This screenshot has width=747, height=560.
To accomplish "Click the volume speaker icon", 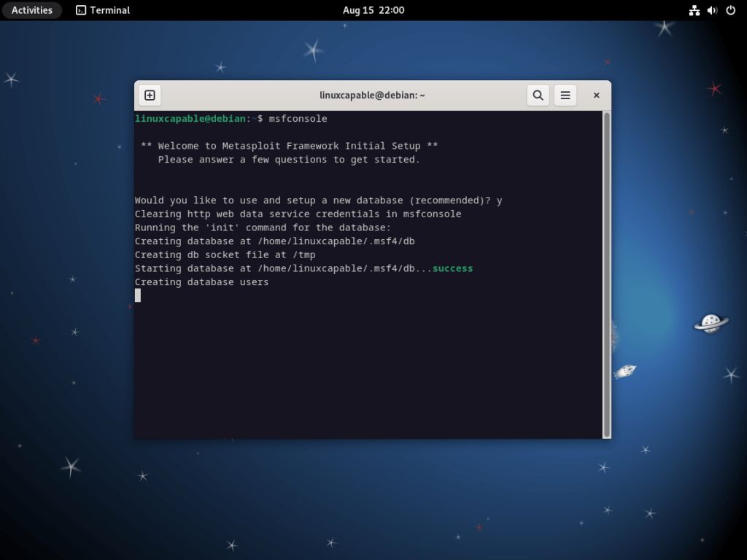I will point(712,10).
